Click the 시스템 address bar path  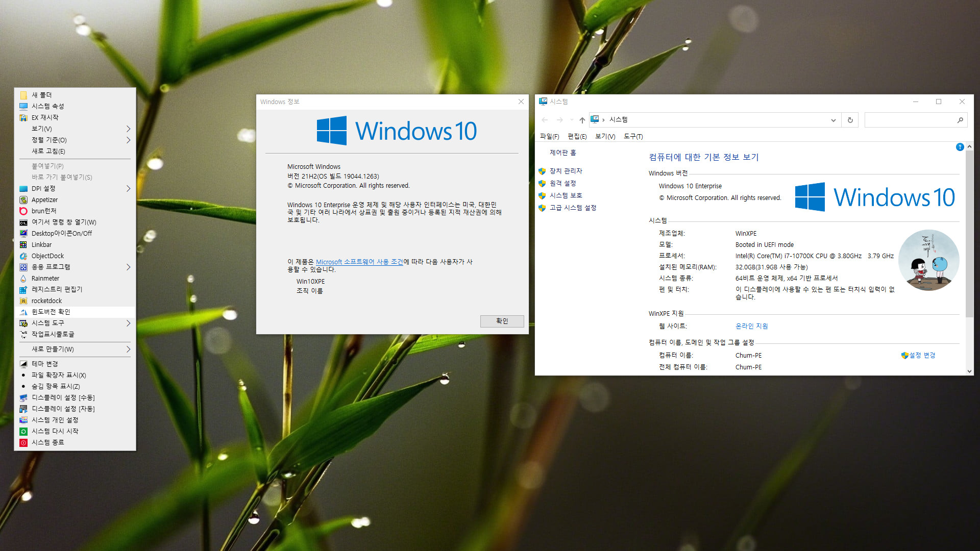pos(618,119)
